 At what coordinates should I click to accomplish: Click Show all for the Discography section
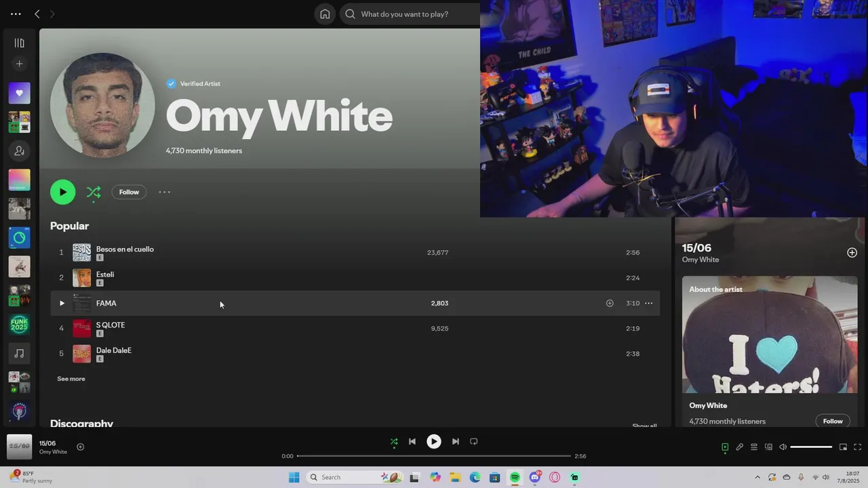644,426
